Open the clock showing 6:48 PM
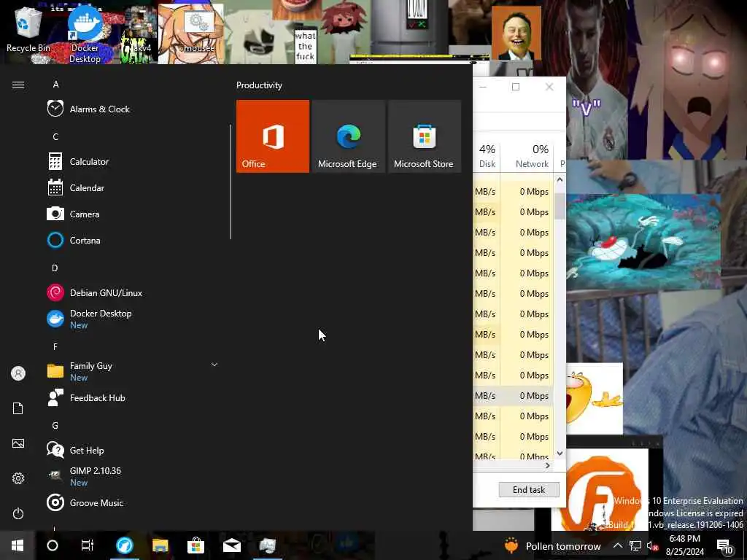The height and width of the screenshot is (560, 747). point(684,545)
